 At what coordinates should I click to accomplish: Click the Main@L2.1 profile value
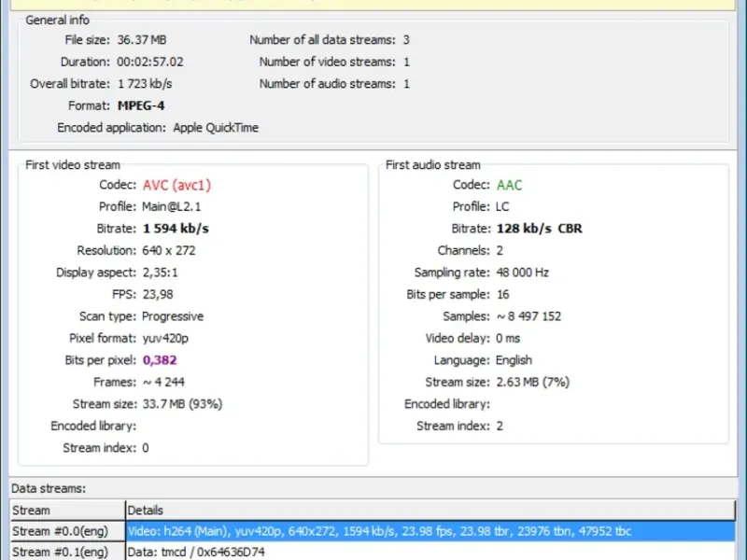pos(173,207)
